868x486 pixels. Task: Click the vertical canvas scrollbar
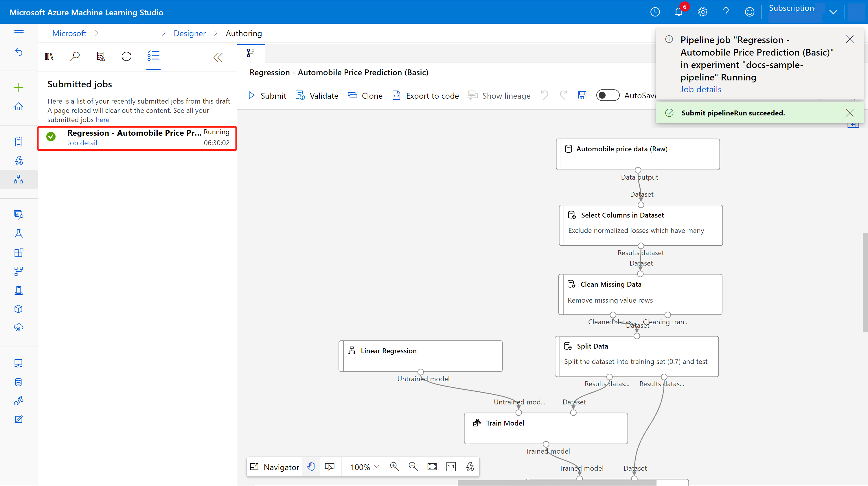(865, 282)
